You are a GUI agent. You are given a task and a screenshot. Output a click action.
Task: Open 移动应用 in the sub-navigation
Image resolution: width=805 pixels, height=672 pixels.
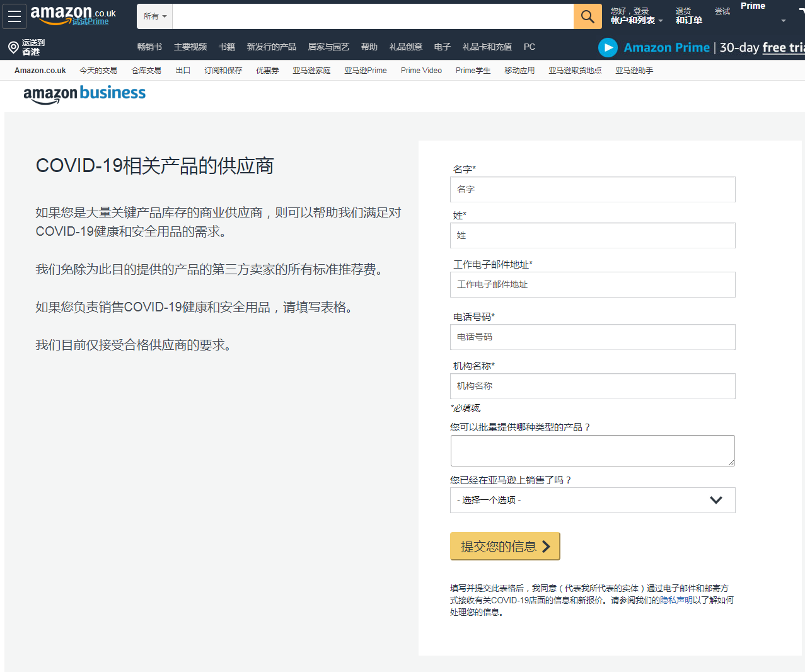519,71
